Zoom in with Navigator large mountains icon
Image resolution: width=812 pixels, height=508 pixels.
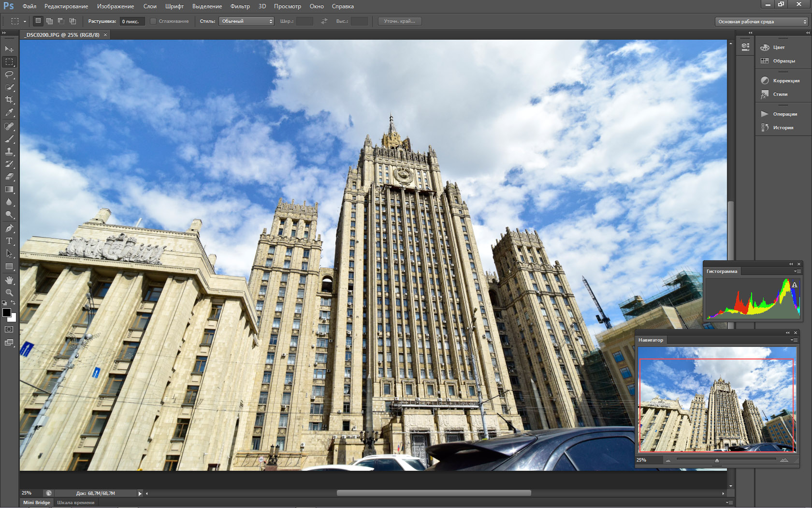784,460
